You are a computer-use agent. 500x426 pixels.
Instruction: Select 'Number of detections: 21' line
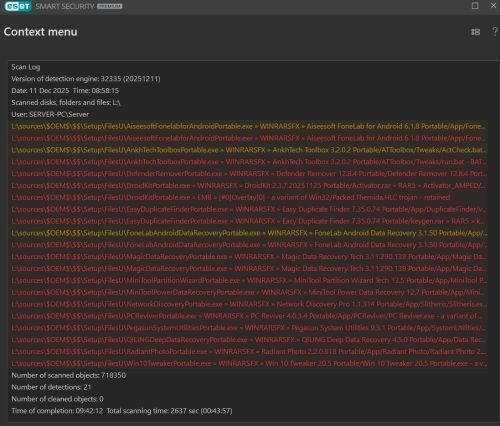(51, 387)
